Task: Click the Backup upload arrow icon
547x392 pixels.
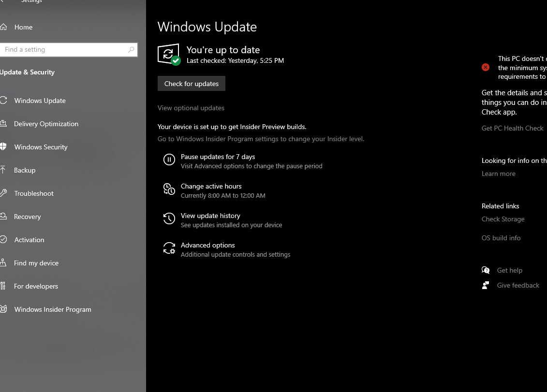Action: (x=3, y=170)
